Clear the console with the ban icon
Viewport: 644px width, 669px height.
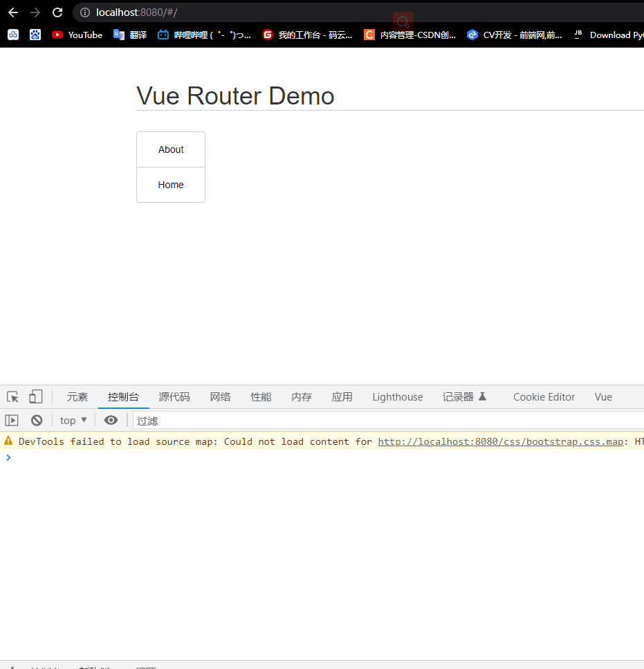(x=37, y=421)
